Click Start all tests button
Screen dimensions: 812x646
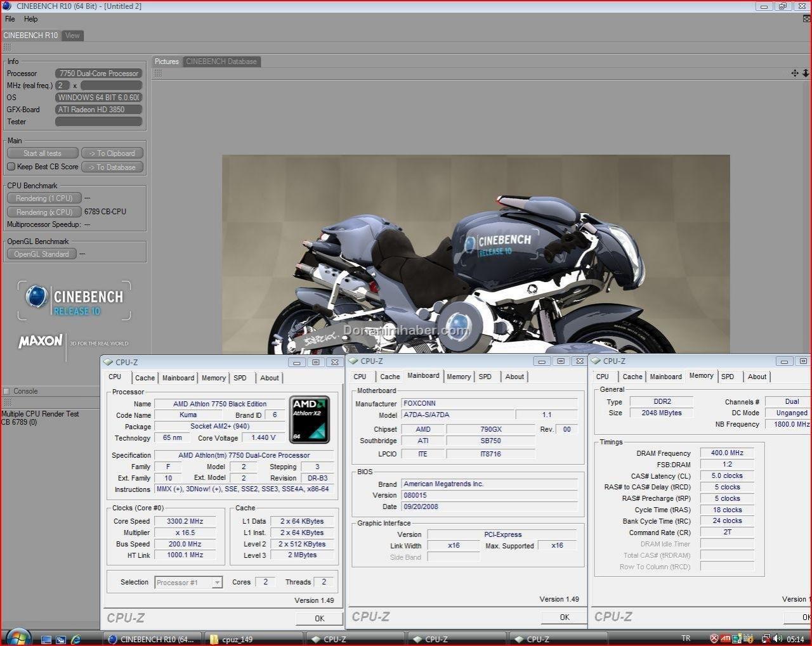(x=43, y=153)
